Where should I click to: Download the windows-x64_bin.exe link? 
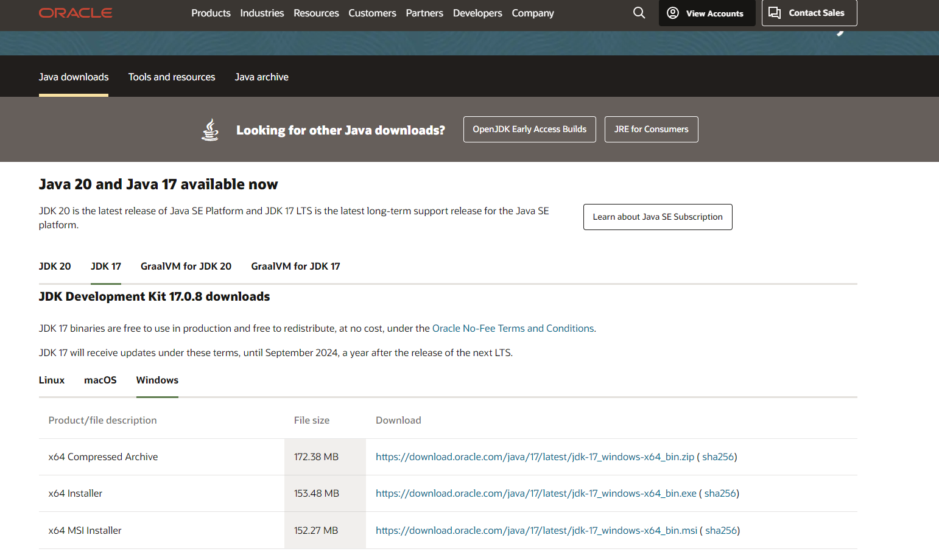point(536,493)
